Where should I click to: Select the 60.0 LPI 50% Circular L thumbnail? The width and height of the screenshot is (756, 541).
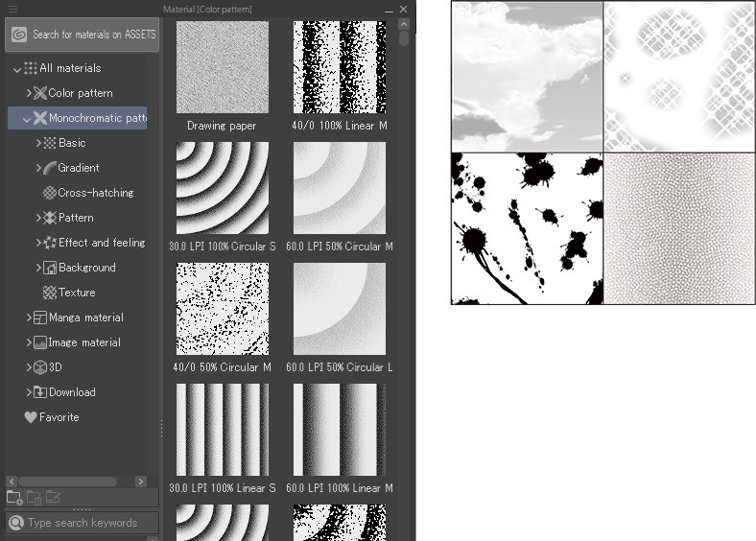coord(340,309)
